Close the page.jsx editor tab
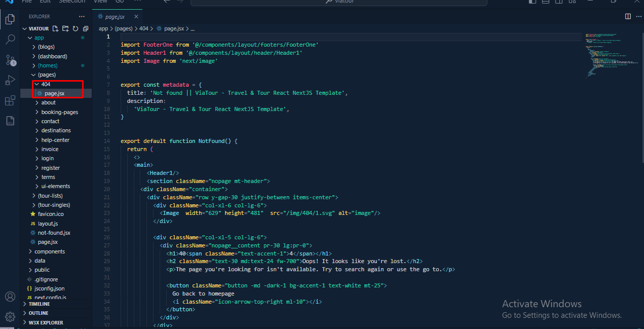This screenshot has height=329, width=644. (x=136, y=17)
